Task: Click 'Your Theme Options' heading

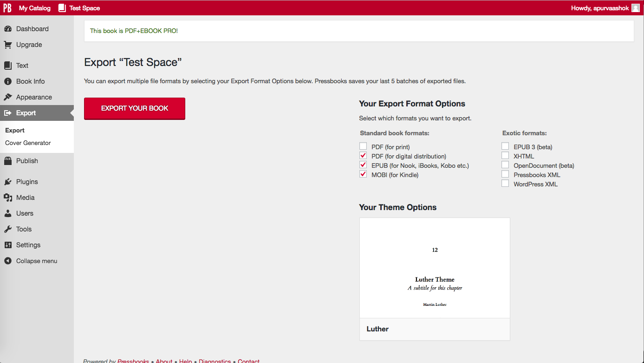Action: [x=398, y=207]
